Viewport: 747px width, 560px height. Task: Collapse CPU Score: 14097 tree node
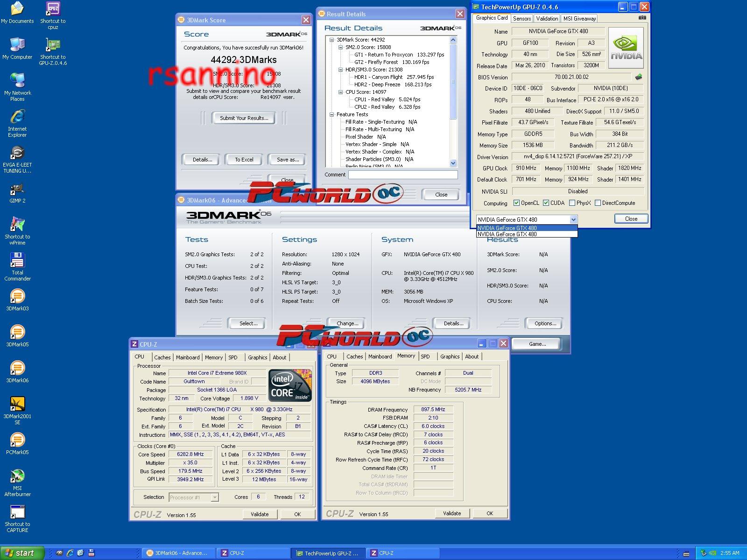coord(341,92)
